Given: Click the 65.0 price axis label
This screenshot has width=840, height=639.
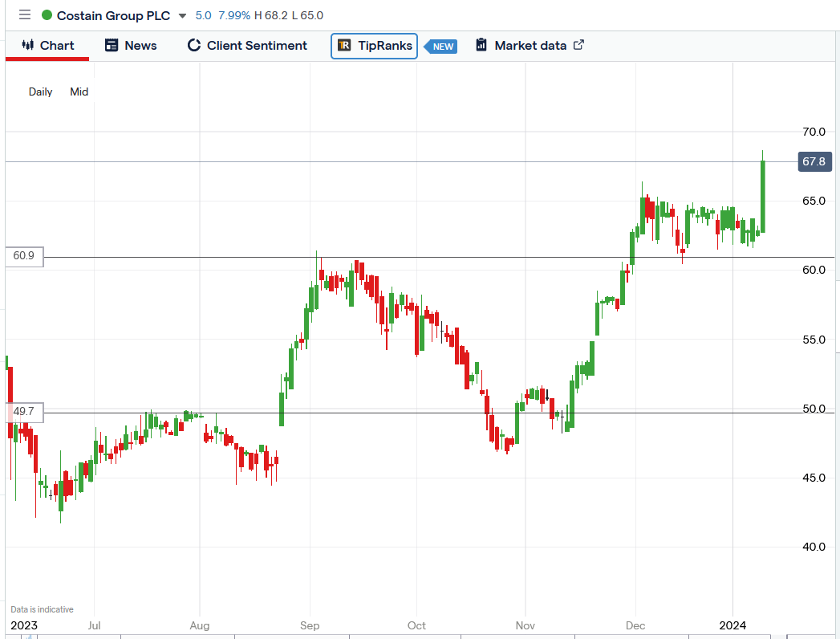Looking at the screenshot, I should [814, 201].
